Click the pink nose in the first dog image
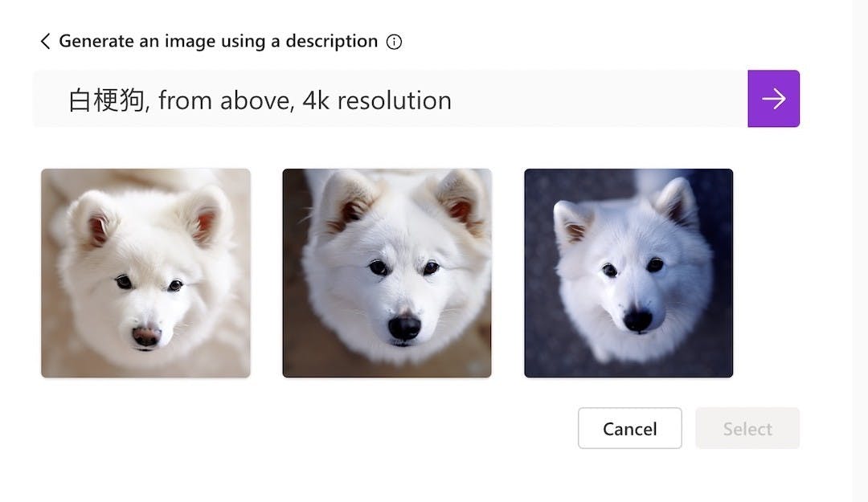Screen dimensions: 868x502 [146, 335]
